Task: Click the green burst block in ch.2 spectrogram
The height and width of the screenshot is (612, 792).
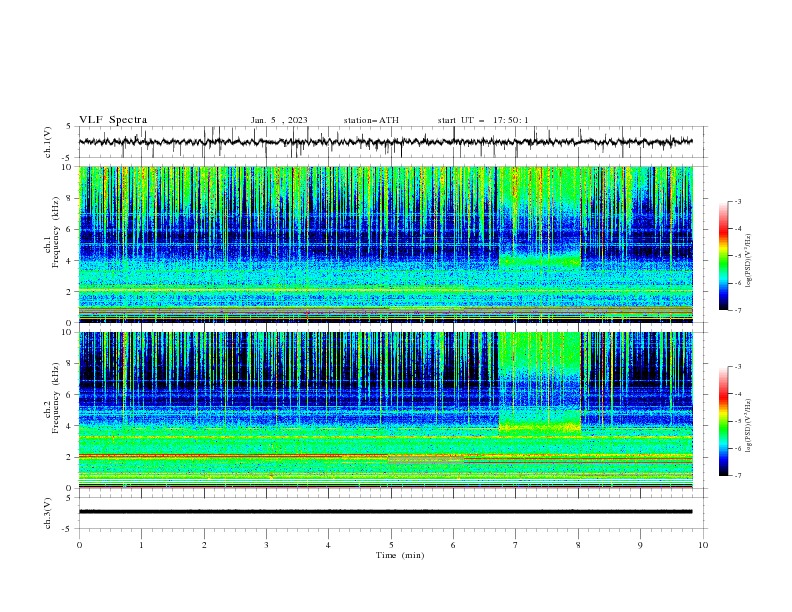Action: [x=539, y=384]
